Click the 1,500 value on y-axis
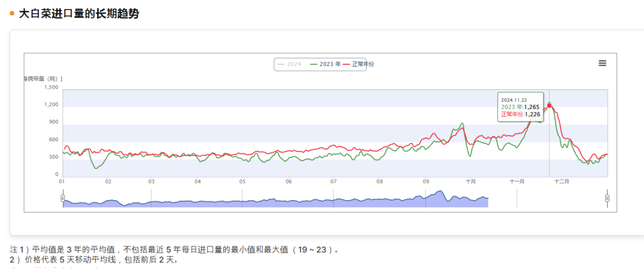This screenshot has height=268, width=644. 51,87
